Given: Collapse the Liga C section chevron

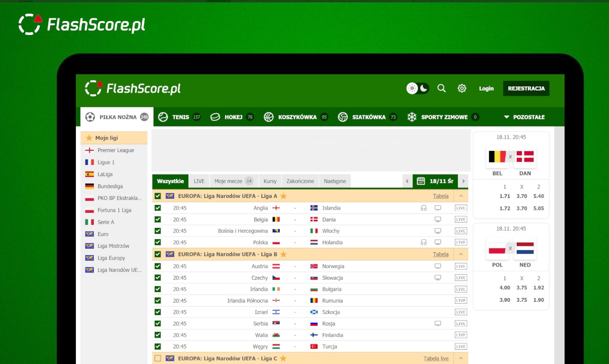Looking at the screenshot, I should [x=461, y=359].
